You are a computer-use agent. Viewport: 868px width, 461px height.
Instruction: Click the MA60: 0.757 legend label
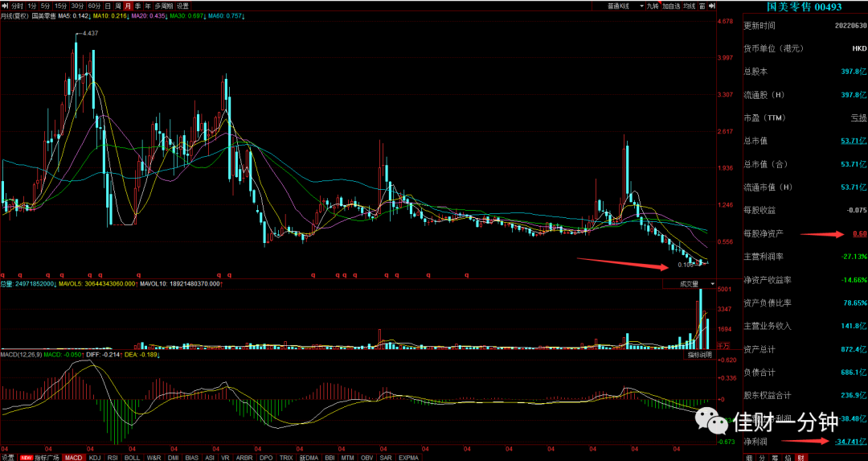click(226, 16)
